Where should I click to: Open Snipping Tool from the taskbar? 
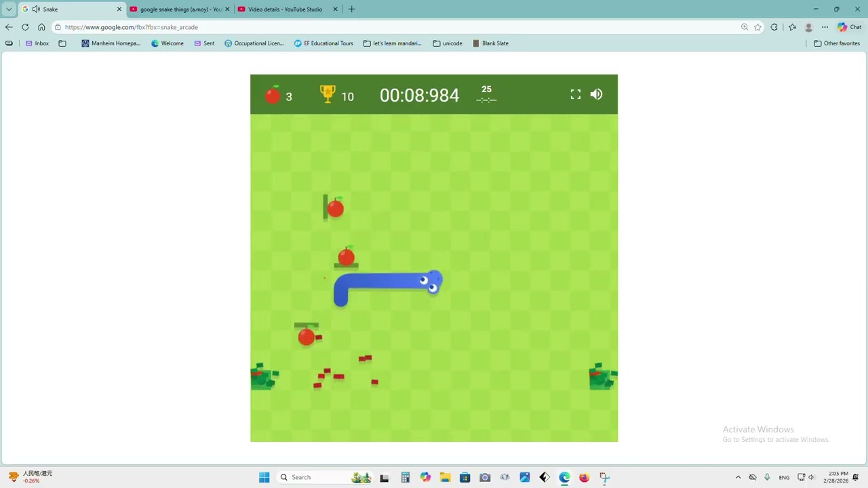click(x=604, y=477)
